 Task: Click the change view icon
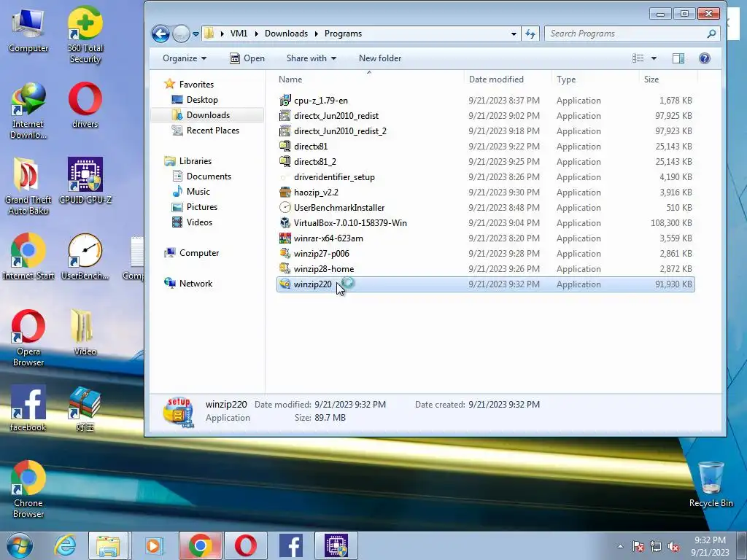tap(638, 58)
